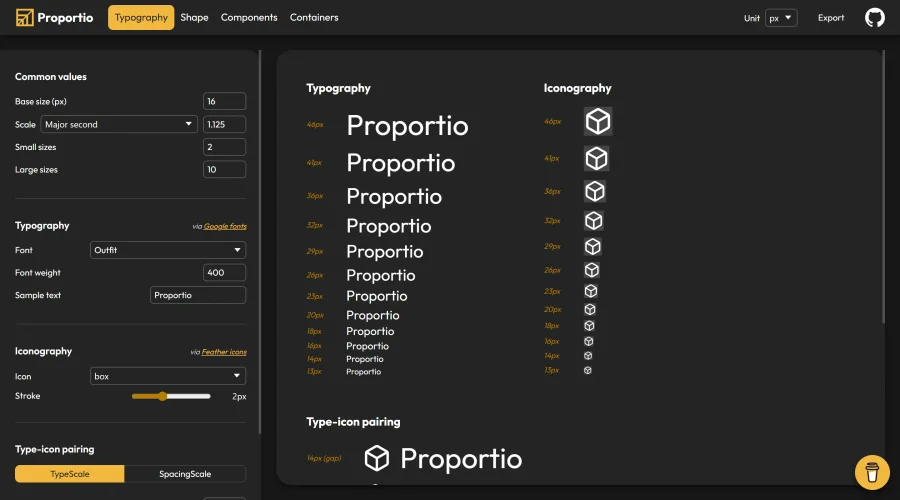Select the TypeScale pairing option
Viewport: 900px width, 500px height.
click(x=69, y=474)
